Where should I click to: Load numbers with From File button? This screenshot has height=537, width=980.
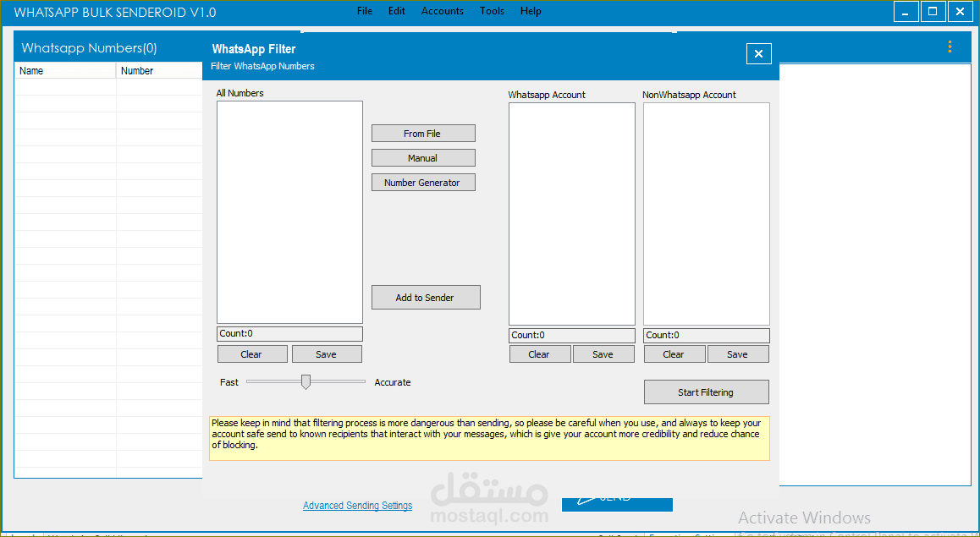coord(423,134)
